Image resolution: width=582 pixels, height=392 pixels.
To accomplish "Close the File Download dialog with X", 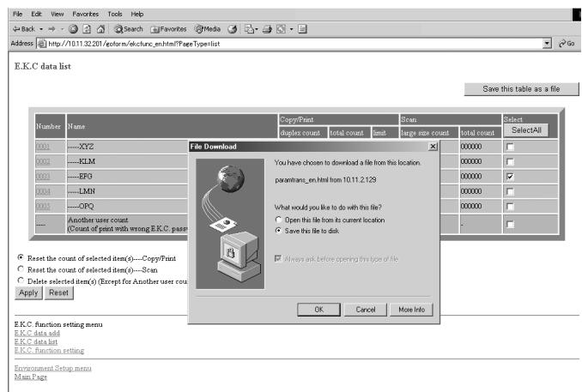I will [433, 147].
